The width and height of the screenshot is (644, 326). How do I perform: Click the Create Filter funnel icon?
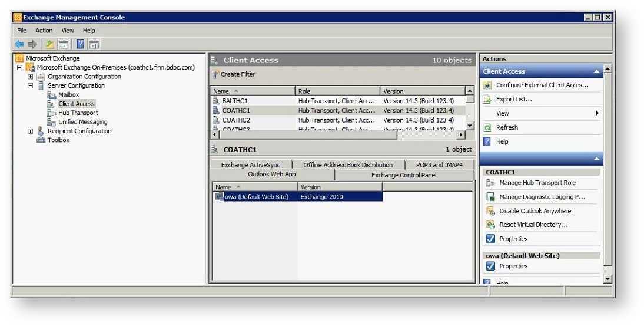215,74
